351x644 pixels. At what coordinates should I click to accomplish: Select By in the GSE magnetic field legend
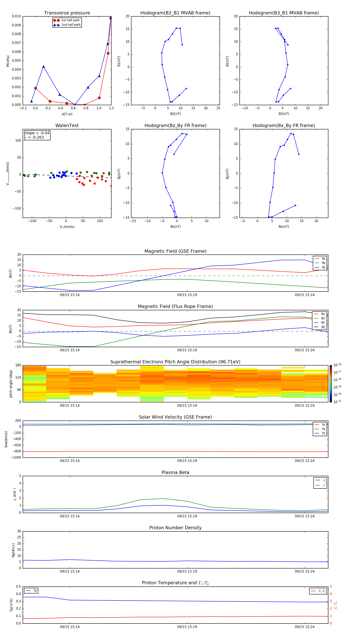click(320, 263)
